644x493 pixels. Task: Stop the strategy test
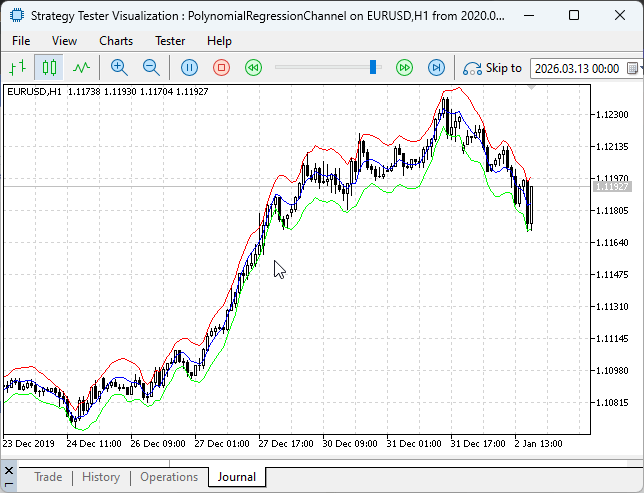coord(221,67)
